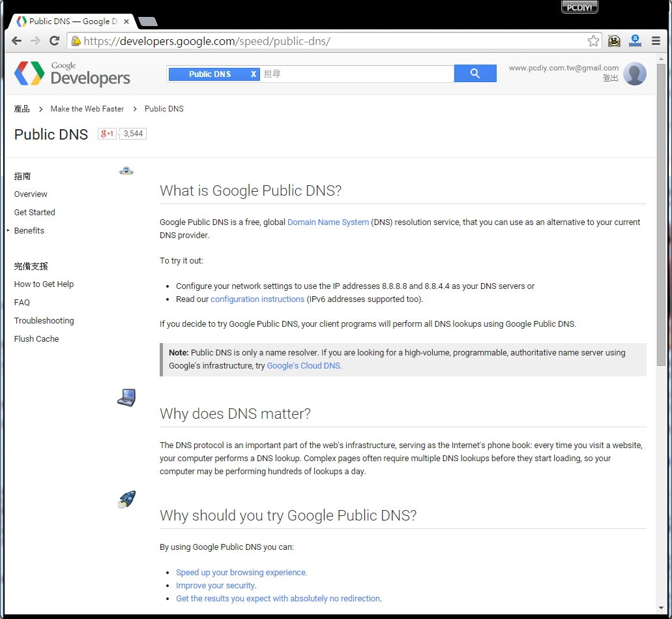The width and height of the screenshot is (672, 619).
Task: Click the scrollbar down arrow
Action: click(x=661, y=608)
